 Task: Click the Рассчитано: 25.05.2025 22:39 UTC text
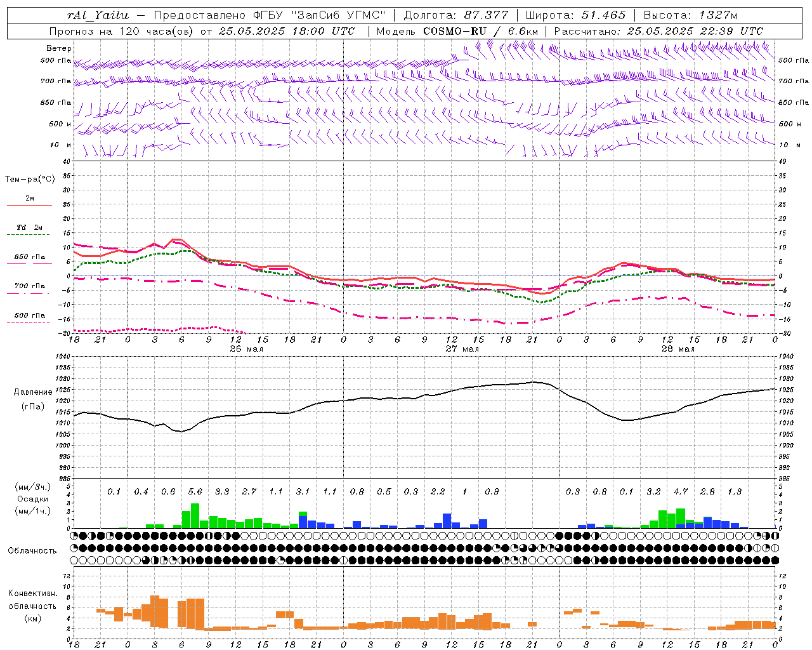(658, 31)
